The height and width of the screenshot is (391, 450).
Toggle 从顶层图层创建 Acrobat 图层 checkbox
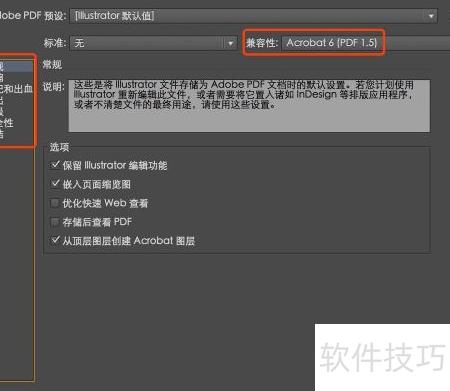[55, 240]
